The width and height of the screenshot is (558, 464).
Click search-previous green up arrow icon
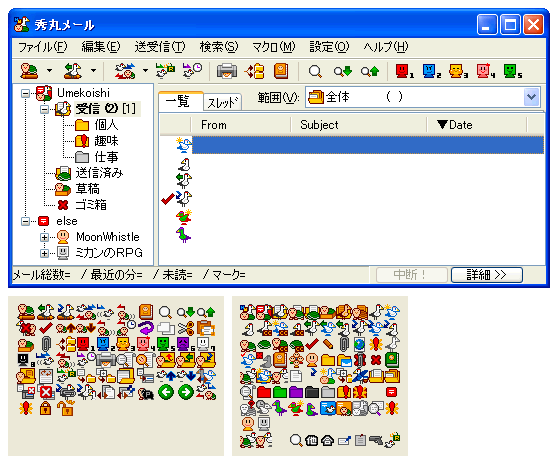click(x=370, y=72)
